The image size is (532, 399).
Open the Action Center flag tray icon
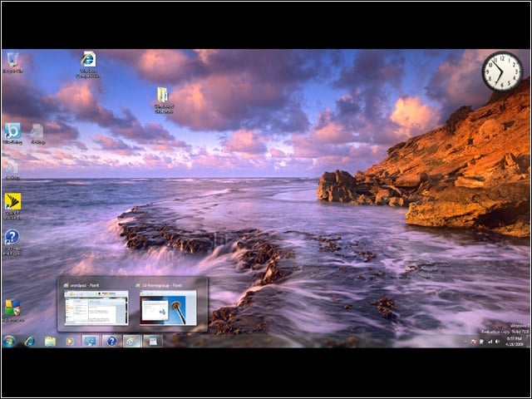475,342
